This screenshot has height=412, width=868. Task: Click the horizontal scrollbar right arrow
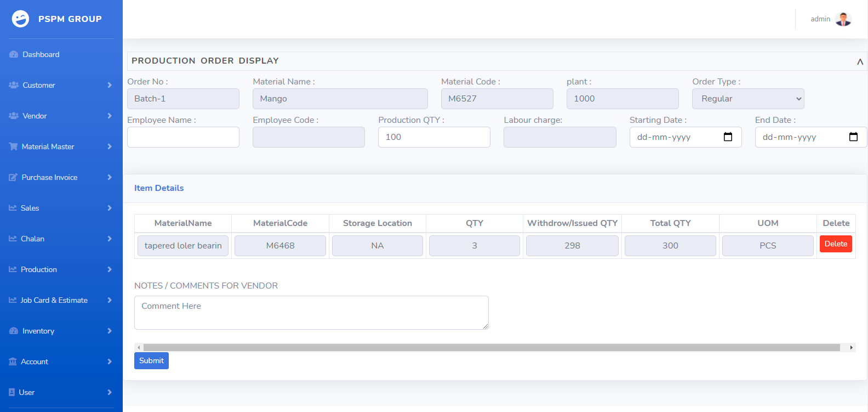(x=851, y=347)
